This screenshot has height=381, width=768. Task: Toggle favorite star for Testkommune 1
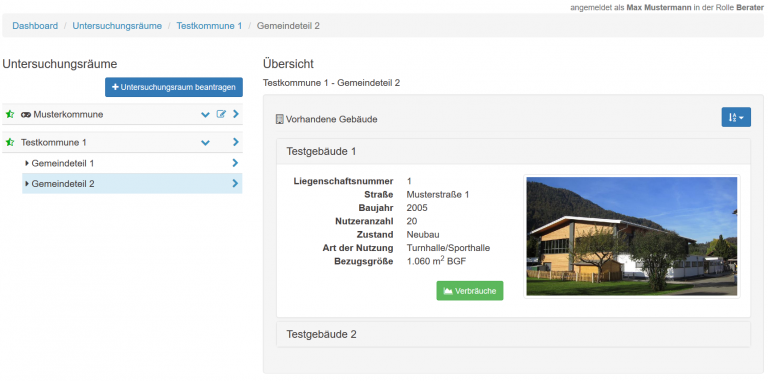[x=10, y=143]
